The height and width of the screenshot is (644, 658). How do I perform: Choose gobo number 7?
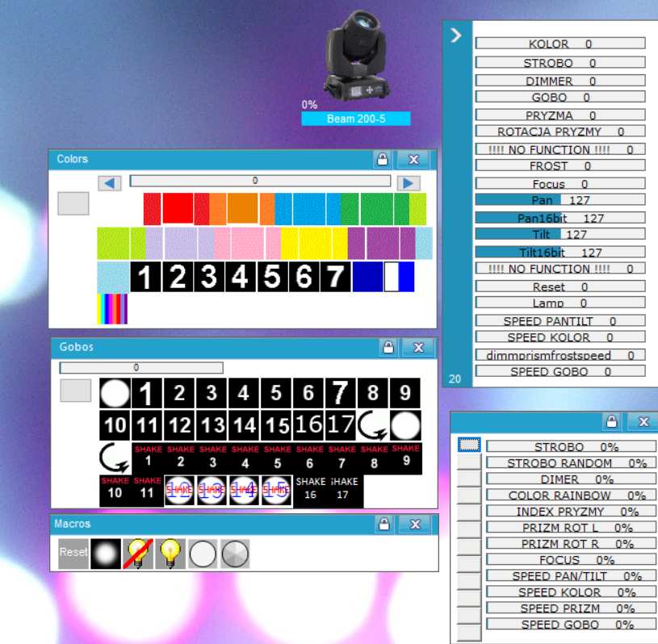tap(340, 393)
